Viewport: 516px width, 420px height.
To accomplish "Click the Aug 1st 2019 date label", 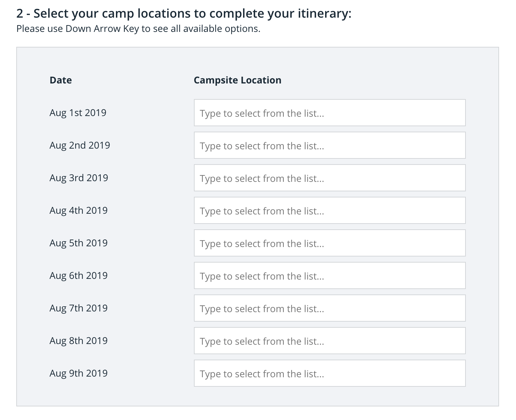I will pos(78,113).
